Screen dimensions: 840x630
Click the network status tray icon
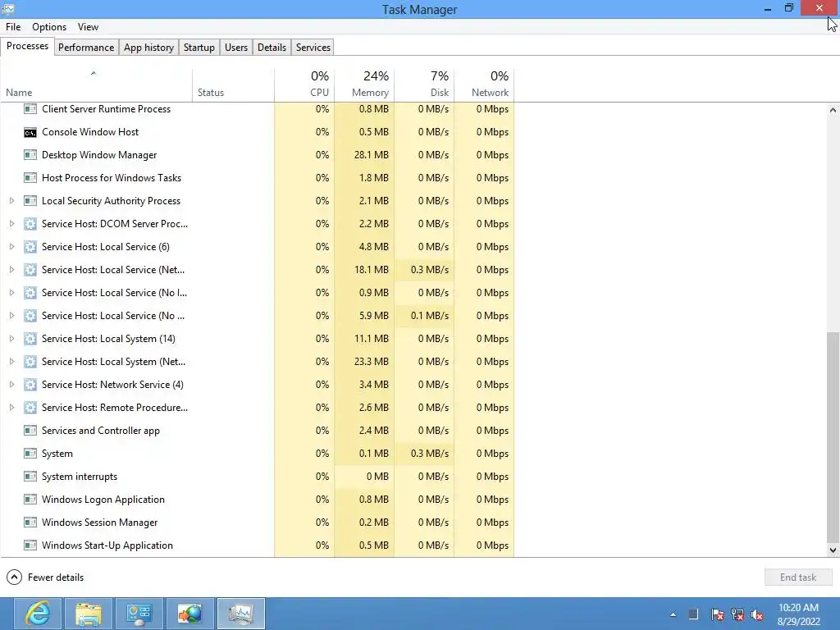point(737,614)
